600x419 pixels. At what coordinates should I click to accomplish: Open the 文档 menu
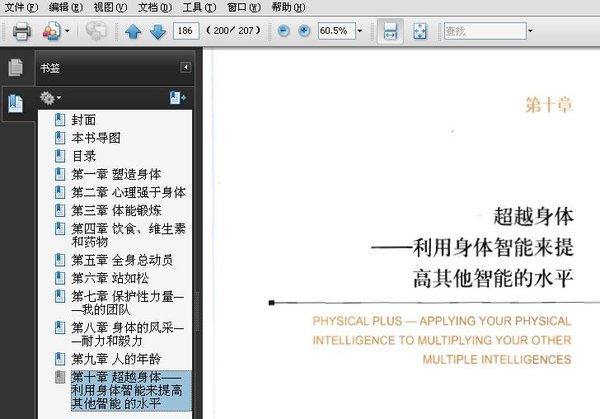point(155,7)
